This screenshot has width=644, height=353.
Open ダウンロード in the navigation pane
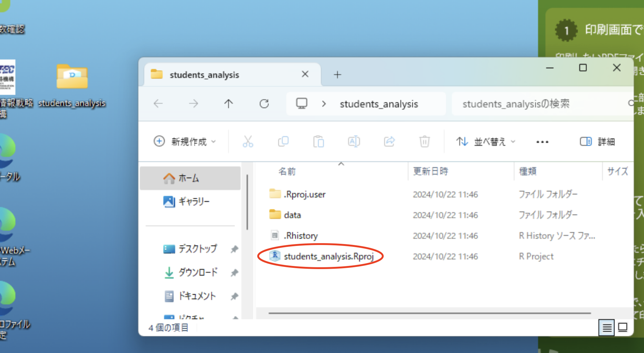(198, 272)
